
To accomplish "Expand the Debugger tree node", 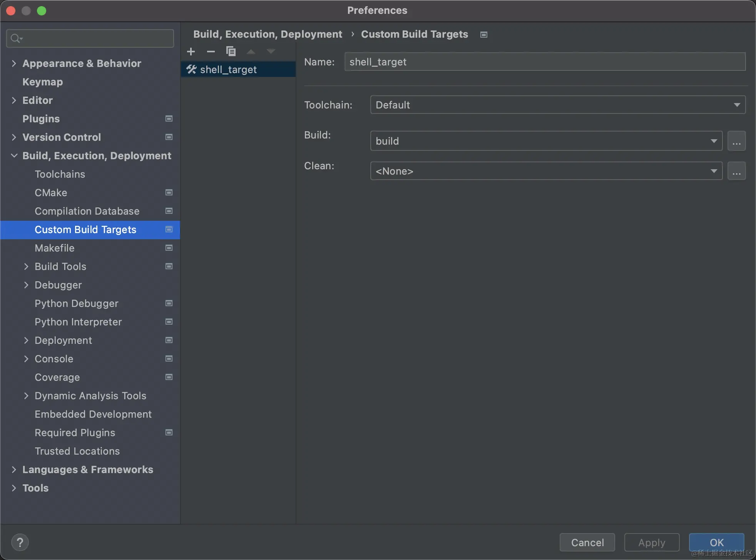I will click(x=26, y=285).
